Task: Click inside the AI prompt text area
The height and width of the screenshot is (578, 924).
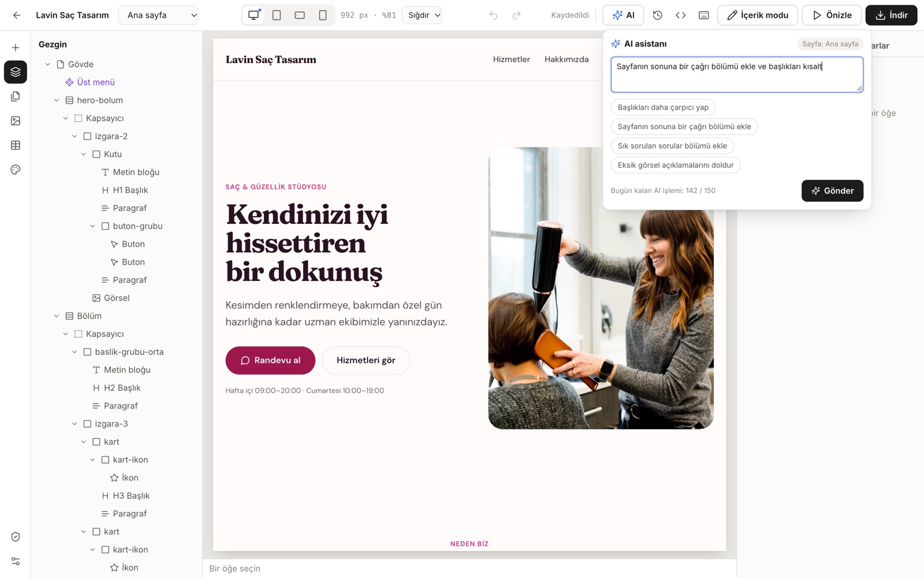Action: (737, 75)
